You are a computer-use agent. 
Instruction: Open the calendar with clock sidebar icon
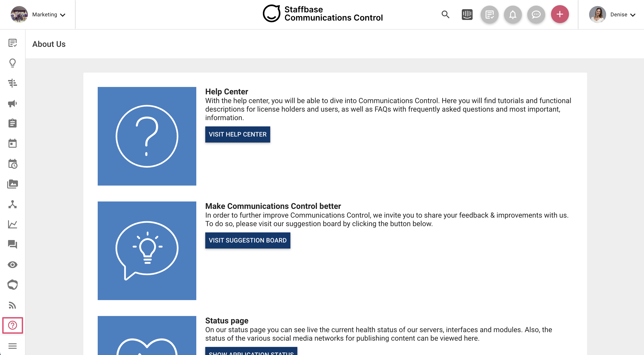(x=13, y=164)
